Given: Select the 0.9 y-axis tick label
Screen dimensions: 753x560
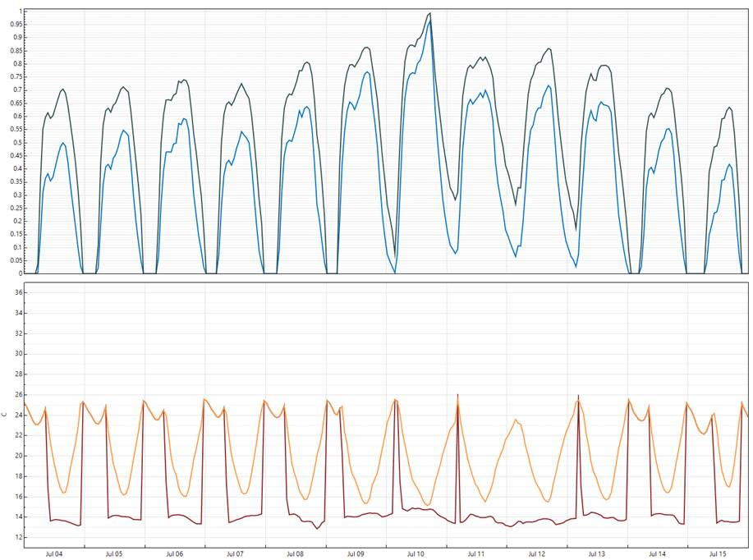Looking at the screenshot, I should tap(18, 38).
